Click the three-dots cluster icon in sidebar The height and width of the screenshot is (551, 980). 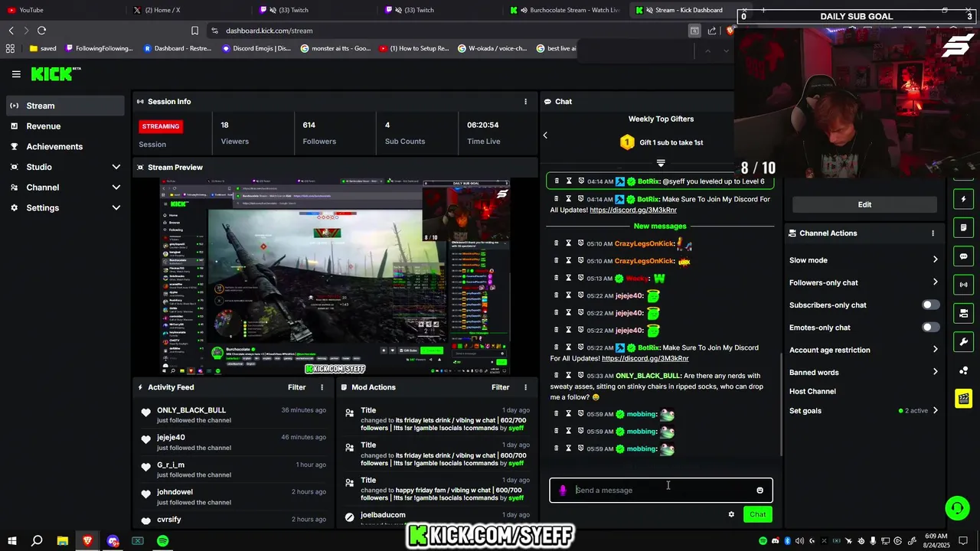pos(964,370)
